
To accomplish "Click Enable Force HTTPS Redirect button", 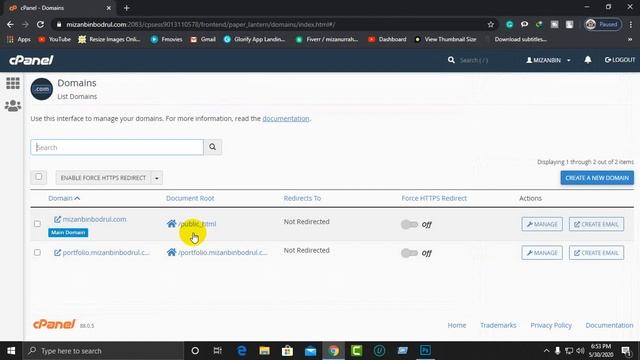I will (x=103, y=178).
